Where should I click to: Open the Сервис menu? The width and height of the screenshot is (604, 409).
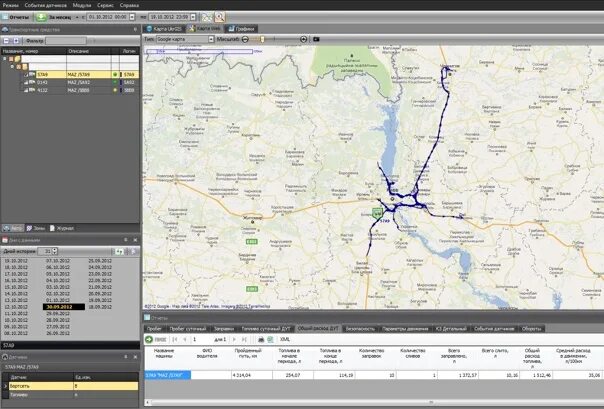coord(105,5)
